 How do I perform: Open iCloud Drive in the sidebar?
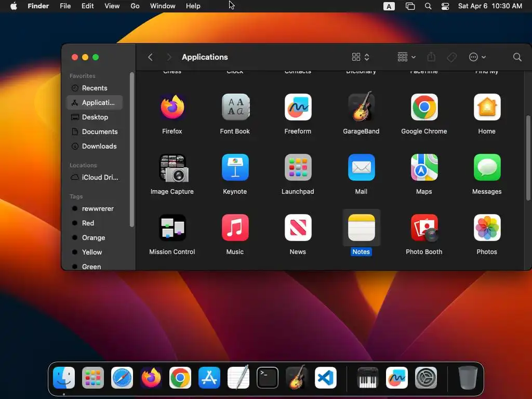coord(95,178)
